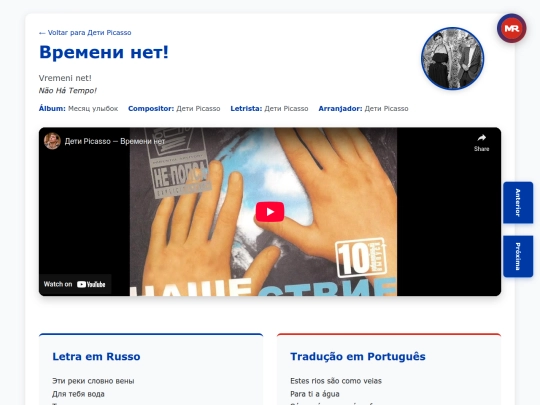The image size is (540, 405).
Task: Click album name Месяц улыбок
Action: (x=93, y=108)
